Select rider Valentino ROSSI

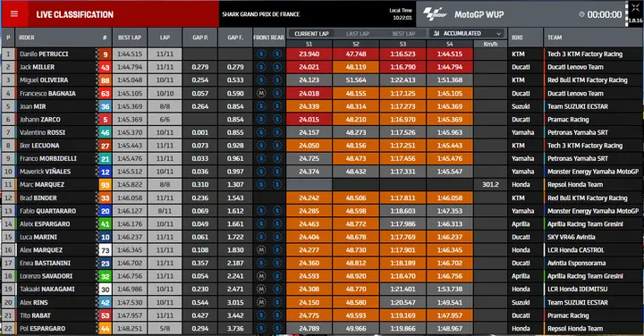pyautogui.click(x=42, y=132)
